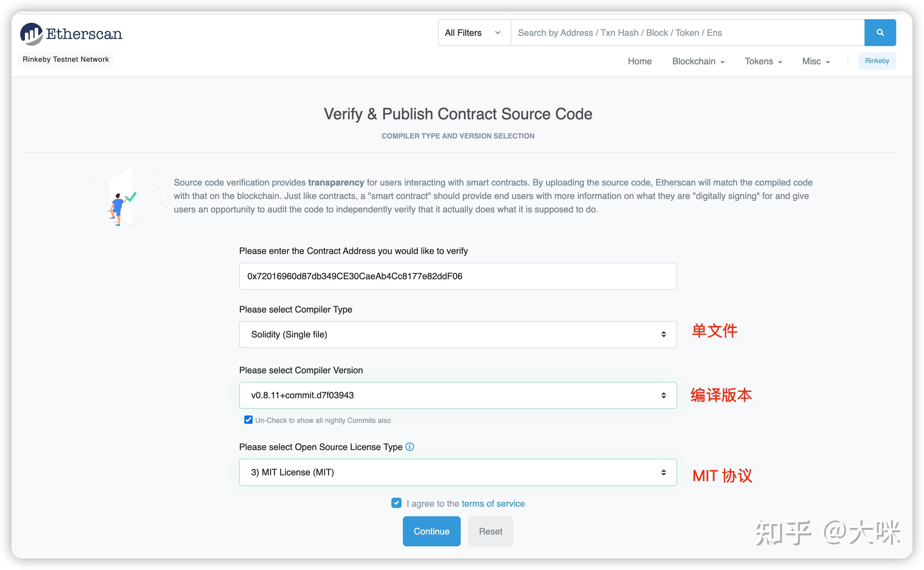This screenshot has width=924, height=570.
Task: Open the All Filters dropdown
Action: click(x=473, y=32)
